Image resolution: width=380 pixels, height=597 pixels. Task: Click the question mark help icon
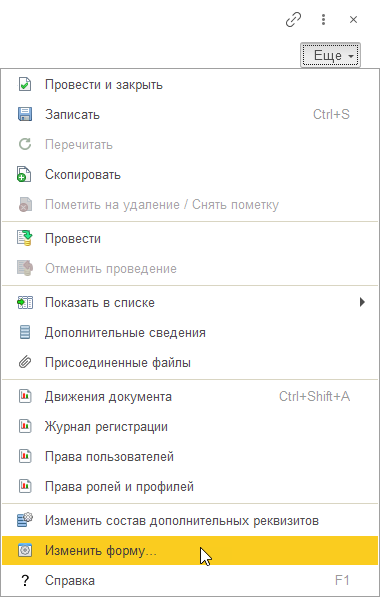coord(25,580)
